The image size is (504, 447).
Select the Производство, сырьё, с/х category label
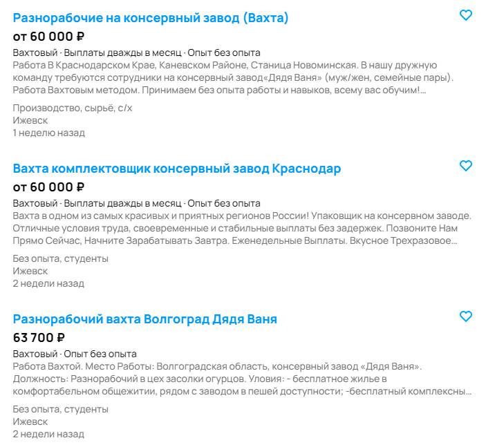(73, 108)
